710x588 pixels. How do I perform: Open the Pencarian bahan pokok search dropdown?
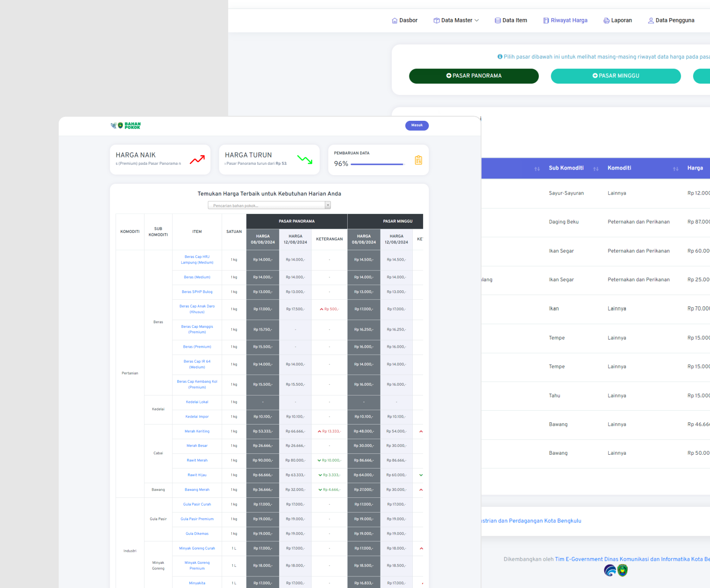pyautogui.click(x=269, y=205)
